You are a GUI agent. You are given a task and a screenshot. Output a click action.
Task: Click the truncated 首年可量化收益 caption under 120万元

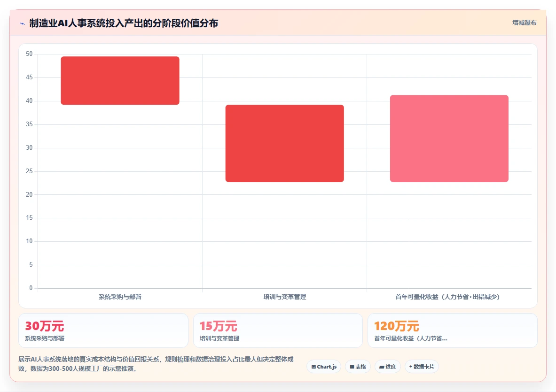[x=411, y=338]
